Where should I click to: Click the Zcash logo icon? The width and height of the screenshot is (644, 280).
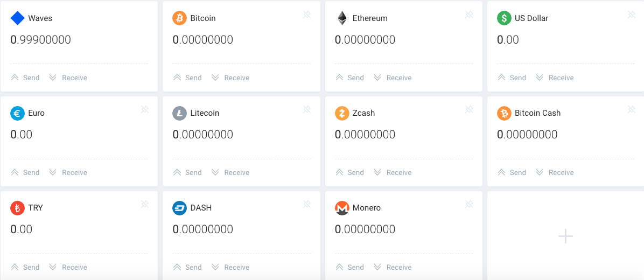tap(342, 113)
